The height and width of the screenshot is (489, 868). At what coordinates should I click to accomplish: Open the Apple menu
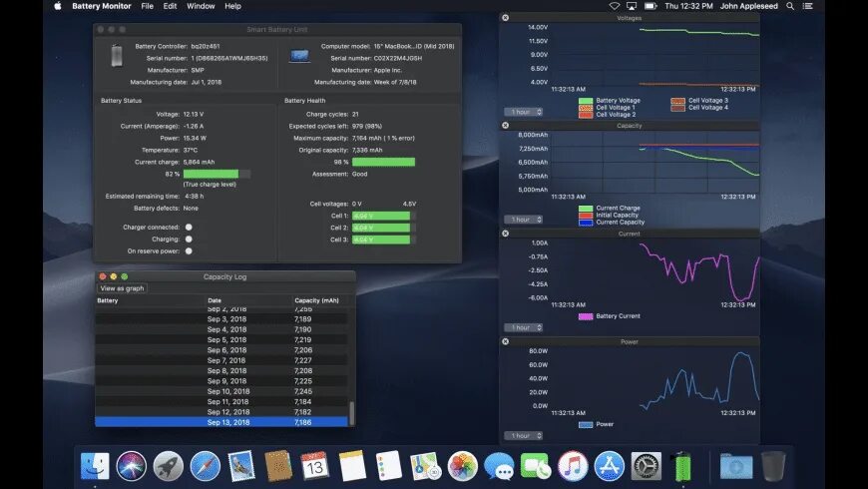[x=58, y=6]
